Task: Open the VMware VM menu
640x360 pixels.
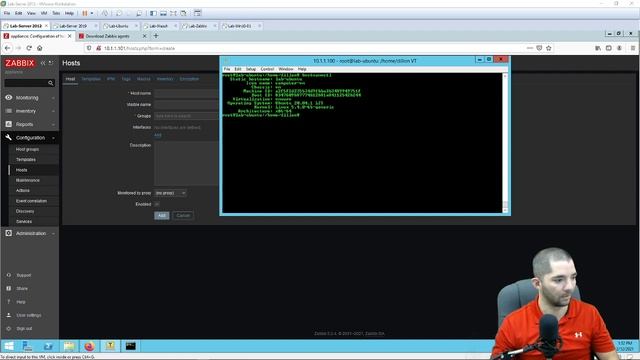Action: (x=44, y=13)
